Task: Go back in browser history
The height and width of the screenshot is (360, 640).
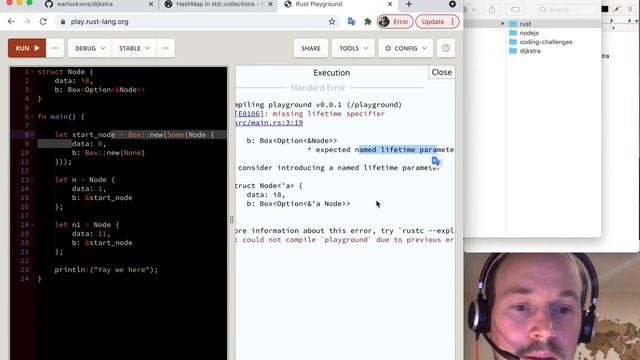Action: [x=11, y=22]
